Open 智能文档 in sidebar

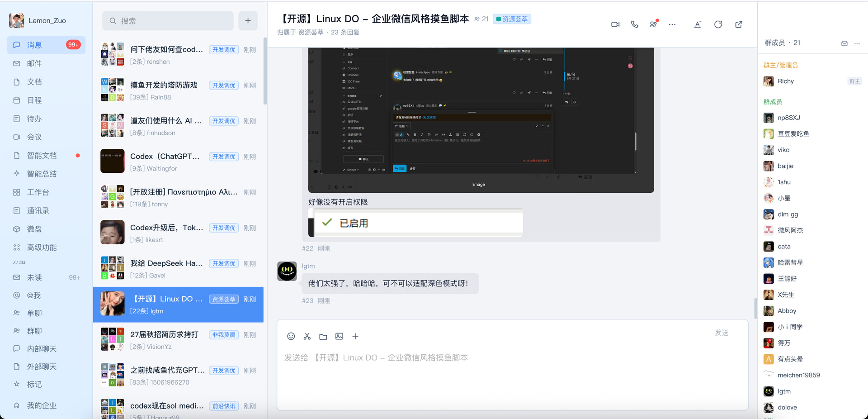[x=46, y=155]
